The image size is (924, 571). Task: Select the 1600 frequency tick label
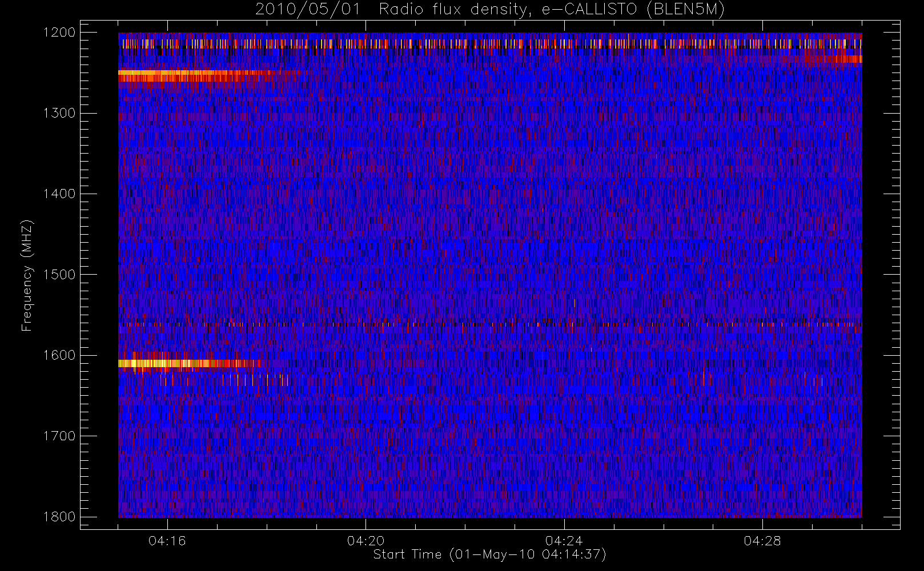(x=59, y=355)
